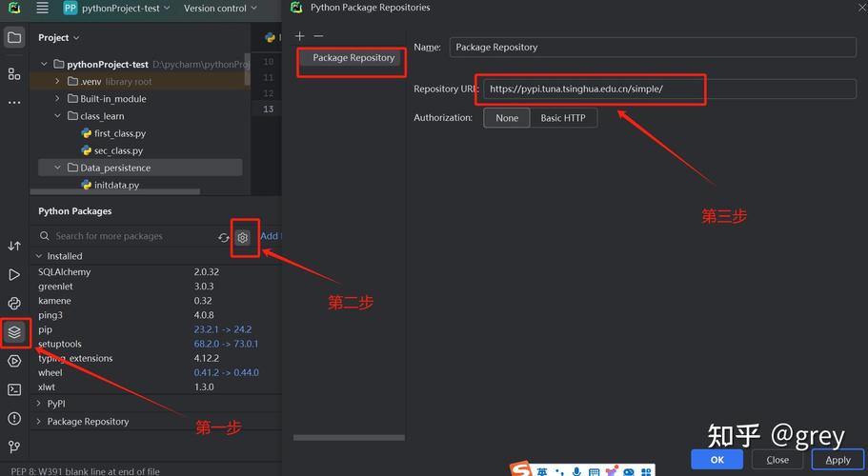Show more tool windows ellipsis
Viewport: 868px width, 476px height.
14,102
